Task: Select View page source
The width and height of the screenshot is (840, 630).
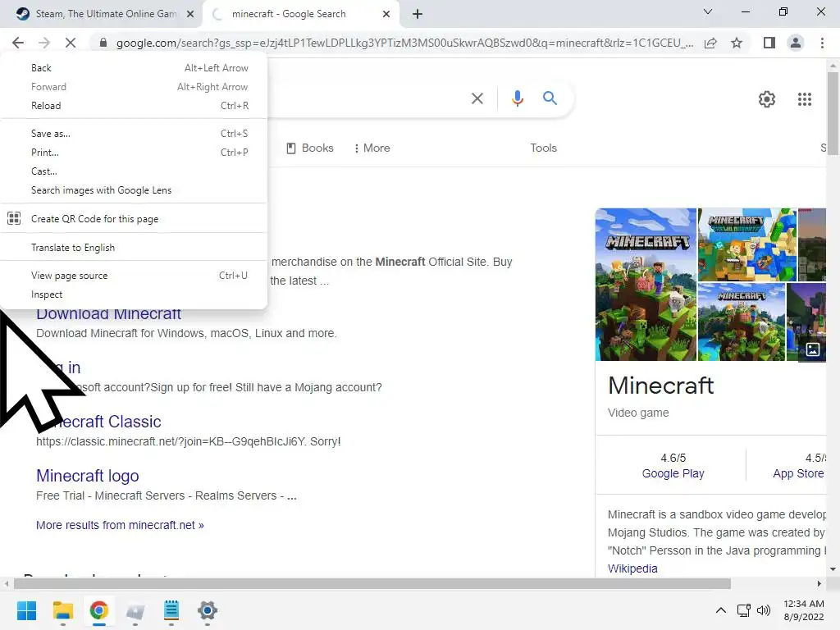Action: coord(134,276)
